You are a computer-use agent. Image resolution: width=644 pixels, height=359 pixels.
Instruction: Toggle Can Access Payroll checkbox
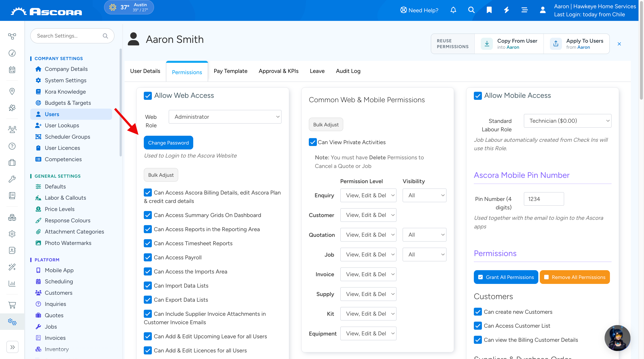click(x=148, y=257)
